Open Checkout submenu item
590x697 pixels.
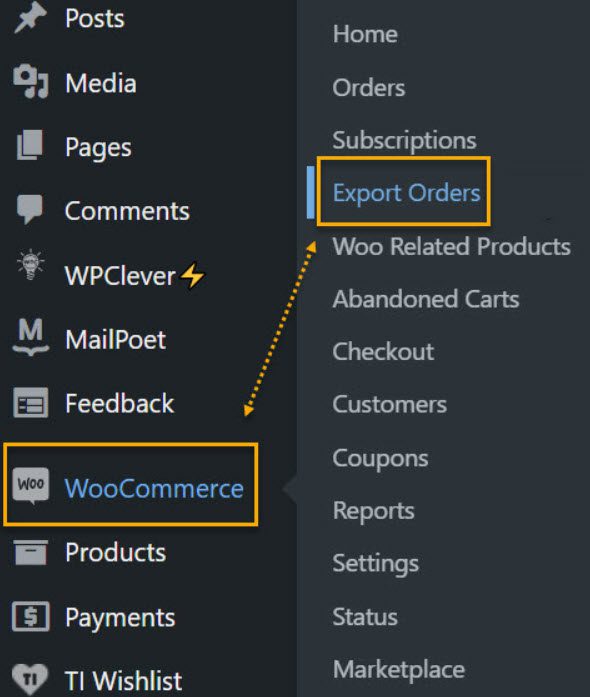(x=383, y=352)
